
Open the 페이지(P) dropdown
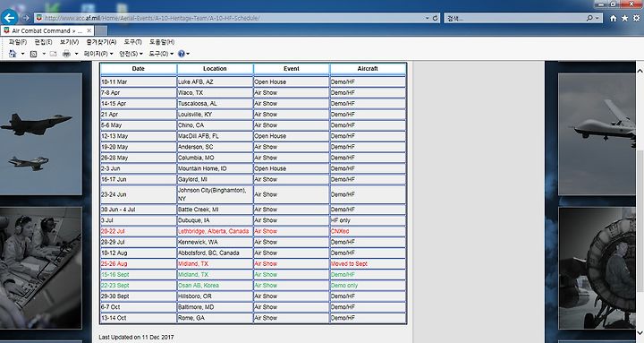[x=98, y=54]
